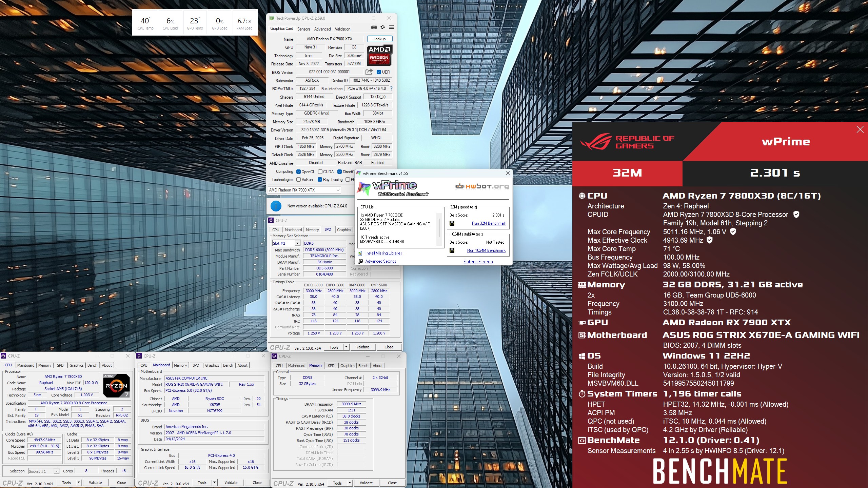The width and height of the screenshot is (868, 488).
Task: Open the GPU selector dropdown in GPU-Z
Action: pos(304,190)
